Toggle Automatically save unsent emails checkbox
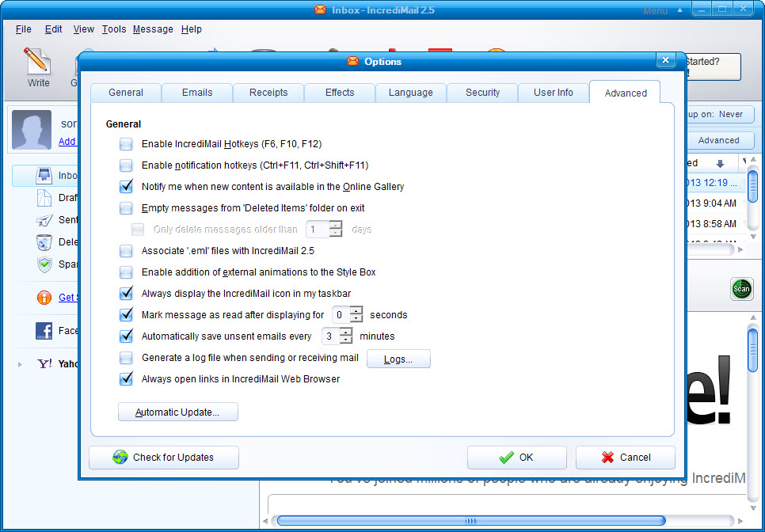765x532 pixels. tap(126, 336)
